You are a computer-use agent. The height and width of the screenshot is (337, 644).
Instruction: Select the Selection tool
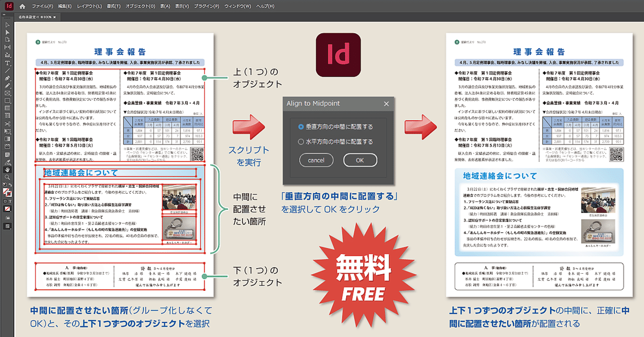coord(8,25)
